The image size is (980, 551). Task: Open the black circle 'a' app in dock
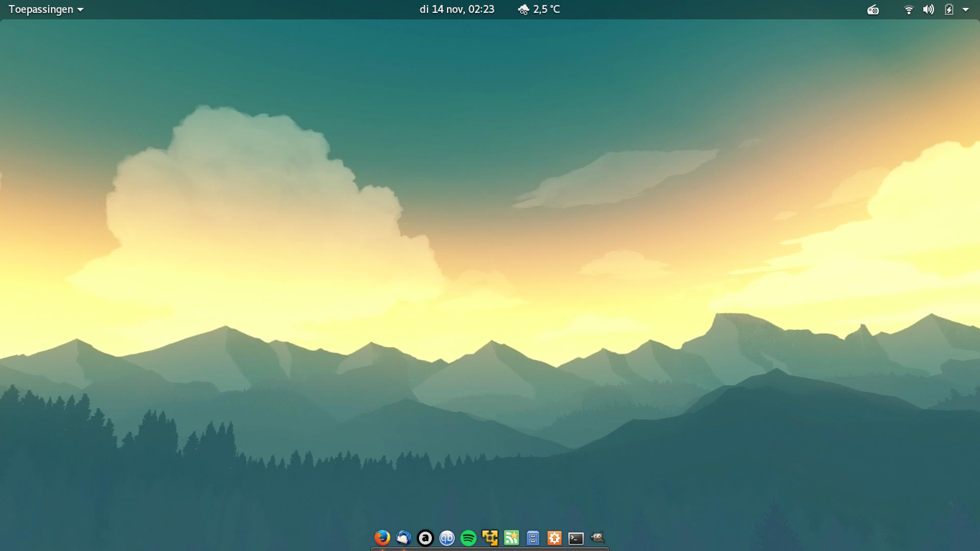click(x=425, y=537)
